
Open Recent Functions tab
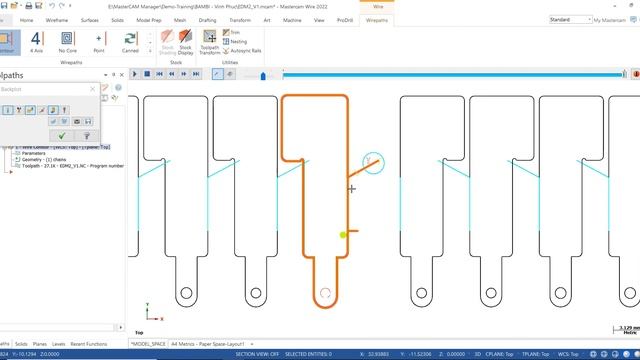[89, 344]
